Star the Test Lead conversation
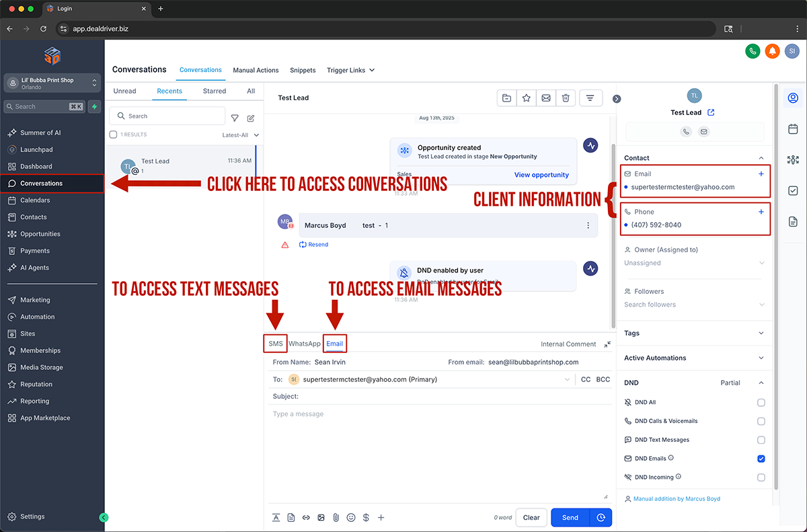Screen dimensions: 807x532 click(x=527, y=98)
